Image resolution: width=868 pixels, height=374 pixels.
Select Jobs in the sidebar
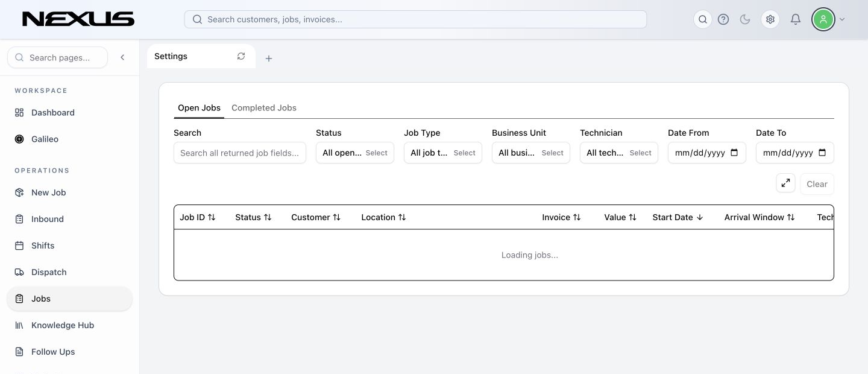[x=69, y=299]
